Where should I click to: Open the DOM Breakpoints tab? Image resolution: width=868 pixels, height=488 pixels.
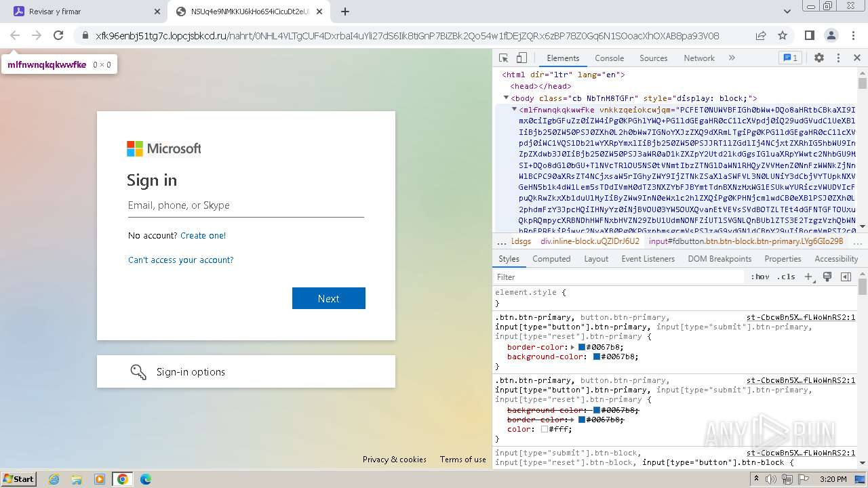tap(719, 259)
